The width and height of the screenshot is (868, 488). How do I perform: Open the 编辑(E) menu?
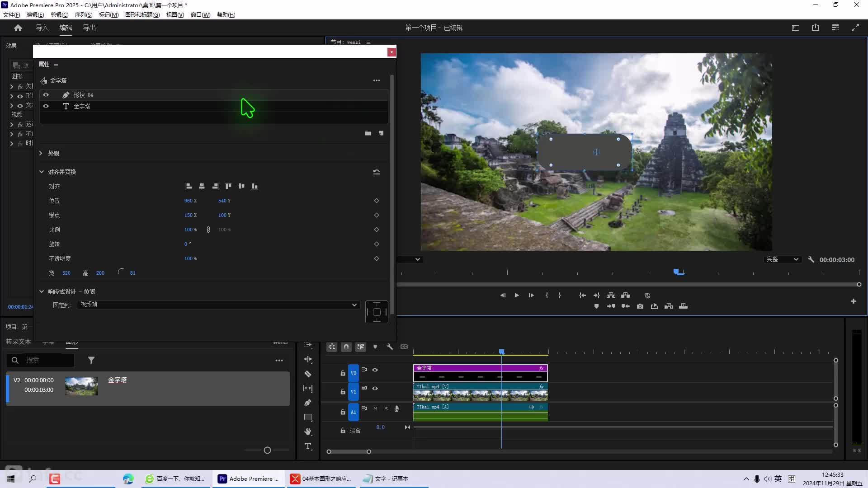[35, 14]
